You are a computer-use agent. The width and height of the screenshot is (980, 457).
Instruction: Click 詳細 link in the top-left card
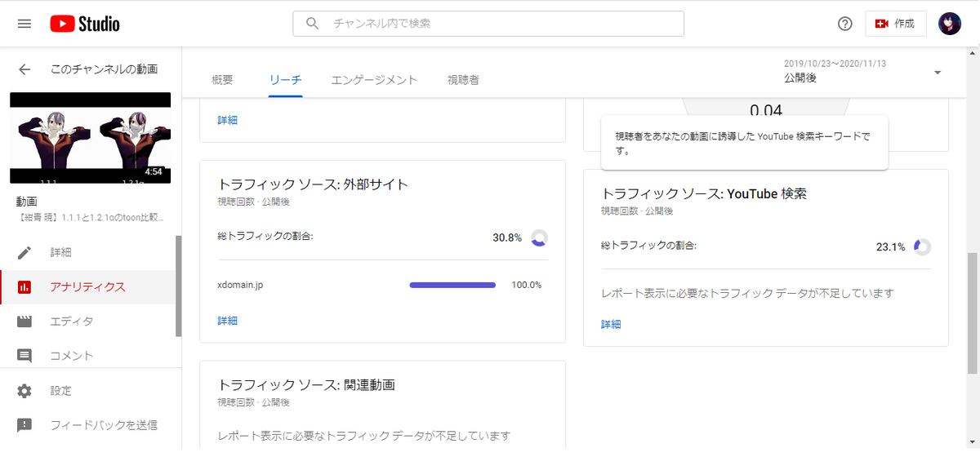tap(227, 120)
